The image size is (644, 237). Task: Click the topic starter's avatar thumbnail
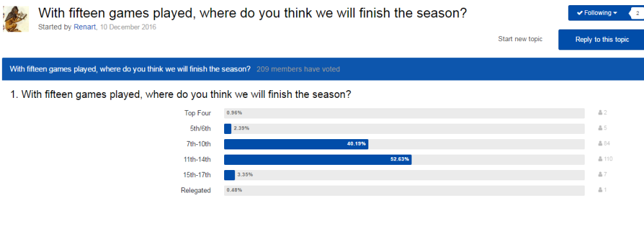coord(16,19)
